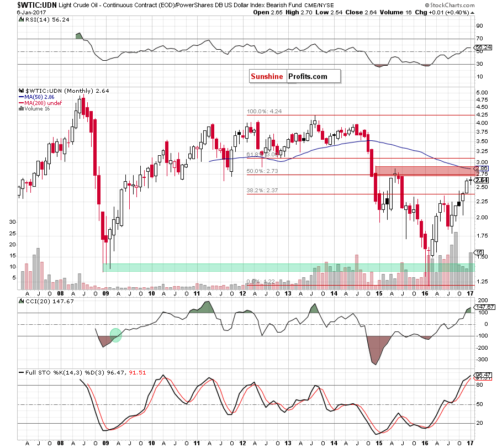Click the 61.8% Fibonacci retracement label
This screenshot has width=497, height=448.
(x=262, y=155)
